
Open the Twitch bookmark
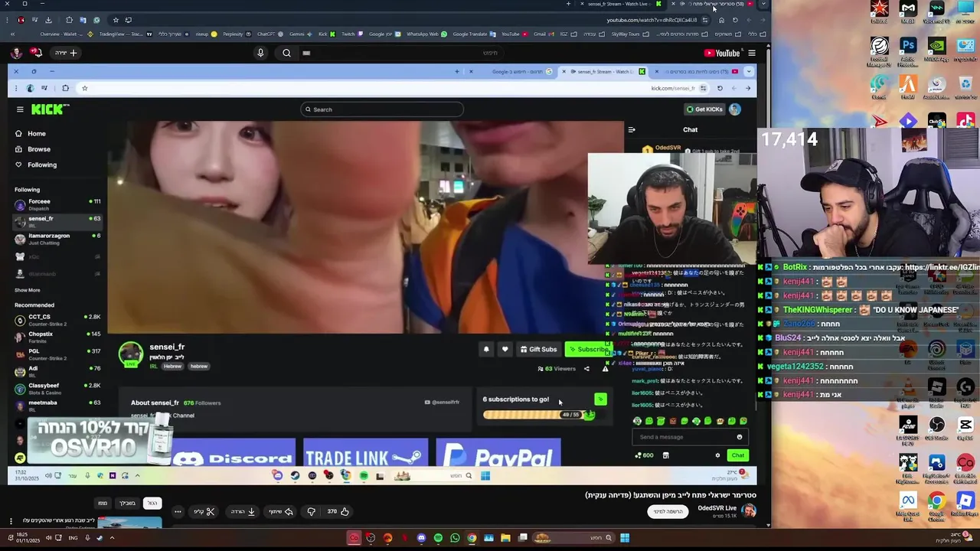(x=352, y=34)
